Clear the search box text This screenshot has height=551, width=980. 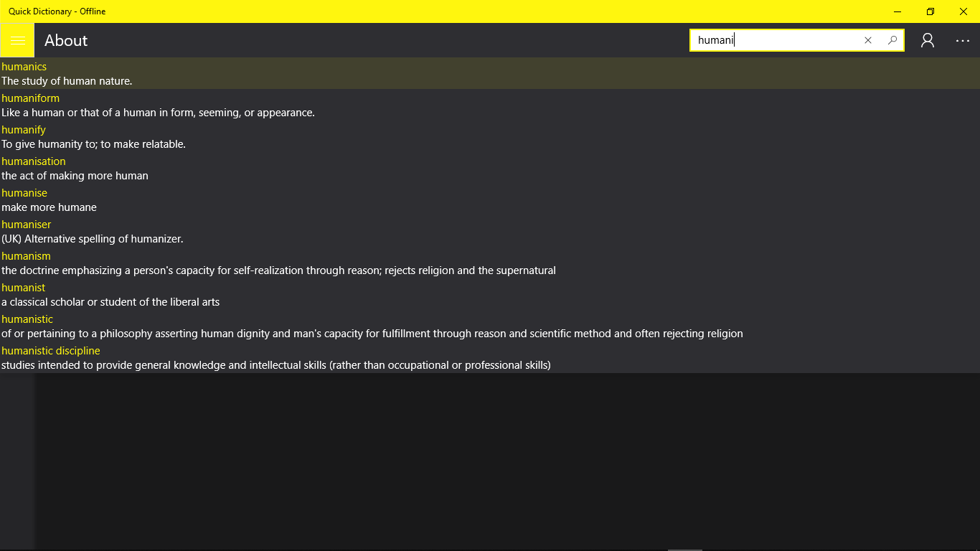pos(867,40)
